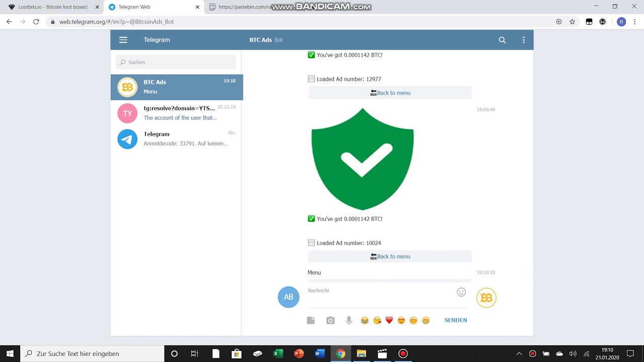644x362 pixels.
Task: Open the Telegram service chat
Action: click(177, 139)
